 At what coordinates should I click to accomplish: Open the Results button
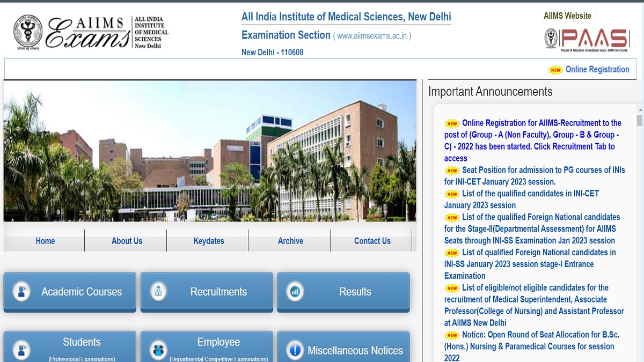343,292
